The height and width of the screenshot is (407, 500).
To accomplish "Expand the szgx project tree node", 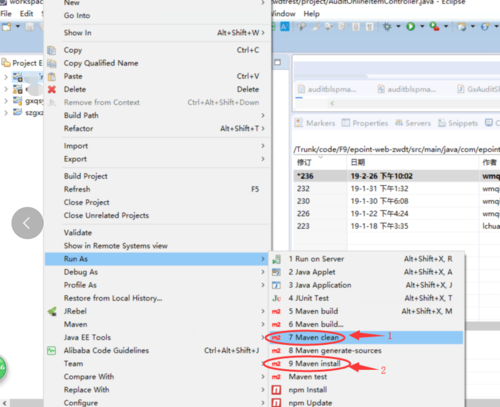I will (6, 113).
